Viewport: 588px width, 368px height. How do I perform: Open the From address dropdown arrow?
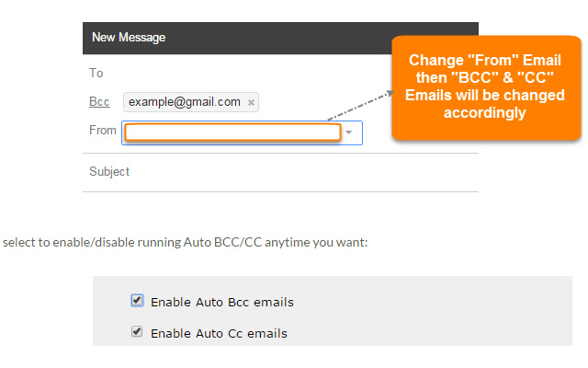point(349,132)
